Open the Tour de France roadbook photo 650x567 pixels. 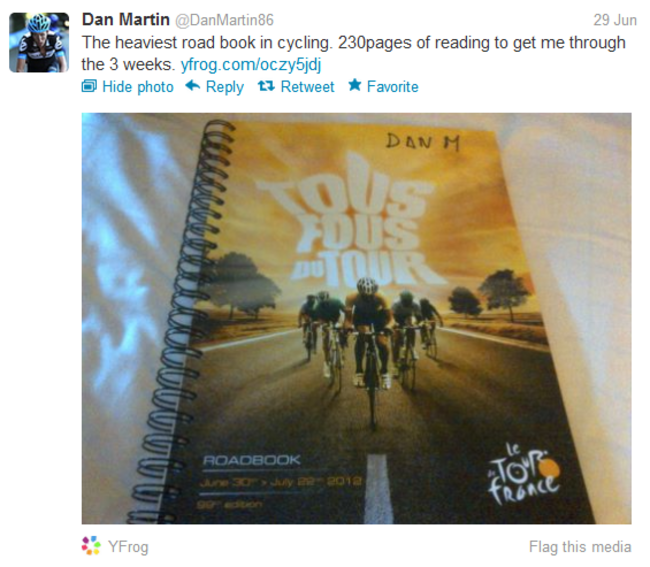coord(357,318)
